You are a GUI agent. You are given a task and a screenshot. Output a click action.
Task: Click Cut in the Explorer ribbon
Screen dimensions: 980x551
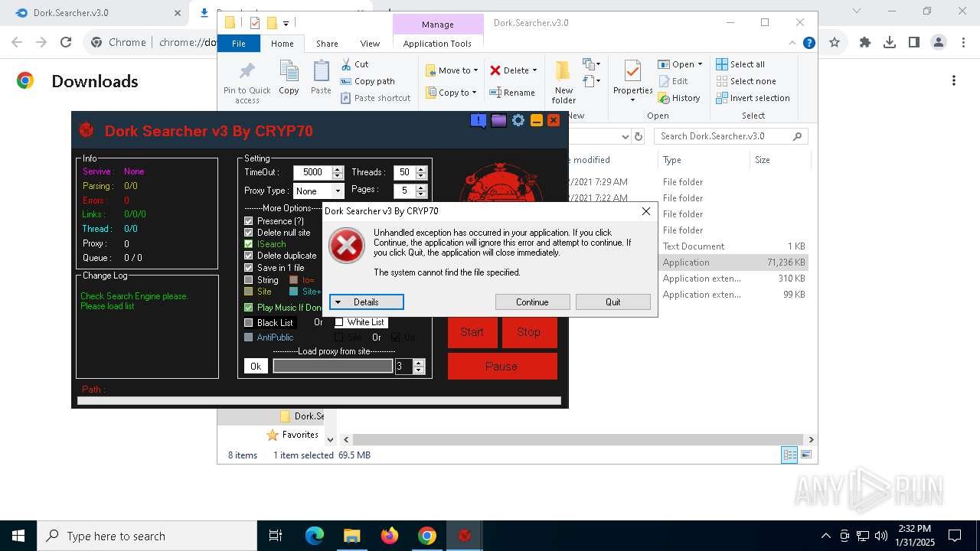(354, 64)
